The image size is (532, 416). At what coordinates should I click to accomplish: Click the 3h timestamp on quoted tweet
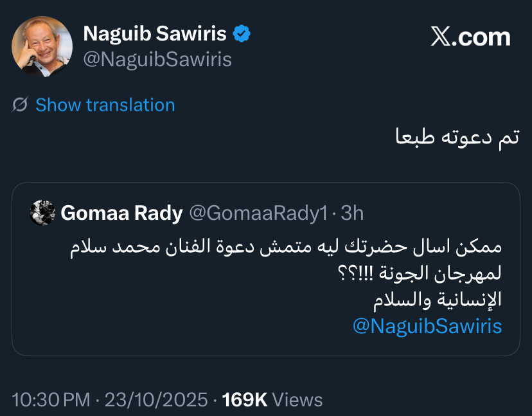[x=351, y=213]
